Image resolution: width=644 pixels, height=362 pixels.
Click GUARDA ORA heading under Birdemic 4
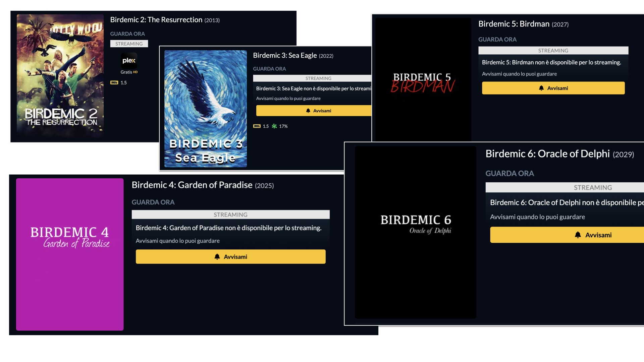[x=153, y=202]
